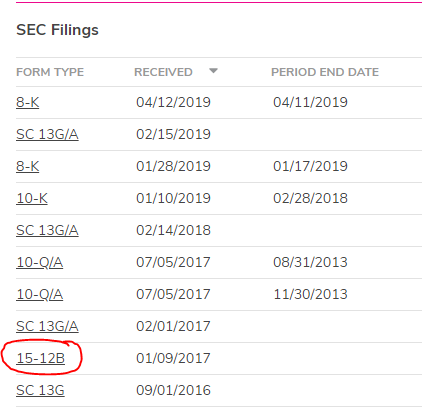
Task: Click the 02/28/2018 period end date
Action: coord(310,198)
